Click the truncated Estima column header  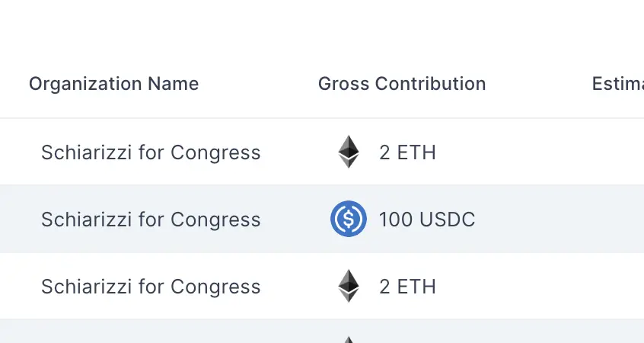point(617,84)
